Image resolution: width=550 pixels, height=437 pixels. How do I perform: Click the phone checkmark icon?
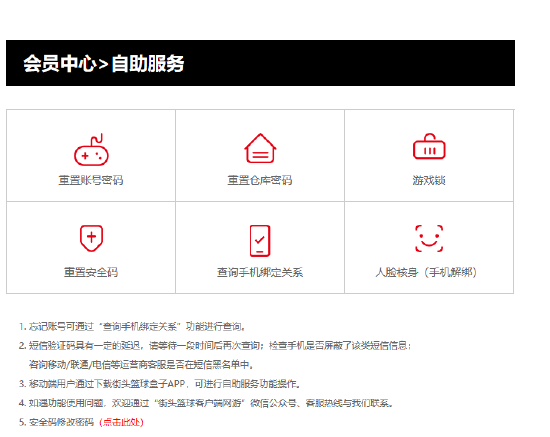pos(260,241)
